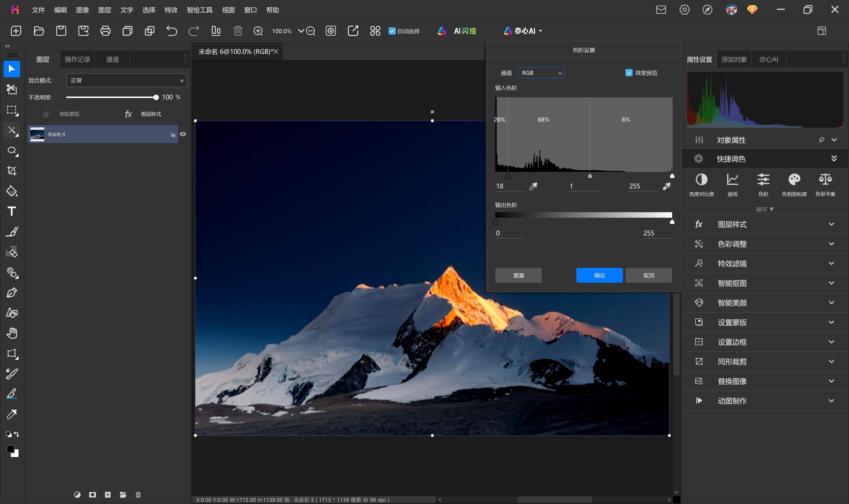
Task: Toggle the 效果预览 preview checkbox
Action: coord(629,73)
